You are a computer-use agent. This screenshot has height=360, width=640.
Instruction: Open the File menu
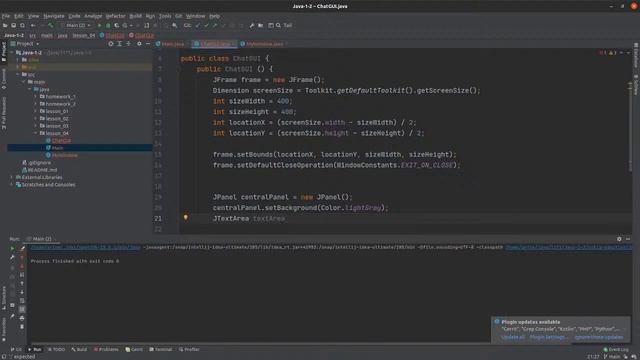(6, 16)
